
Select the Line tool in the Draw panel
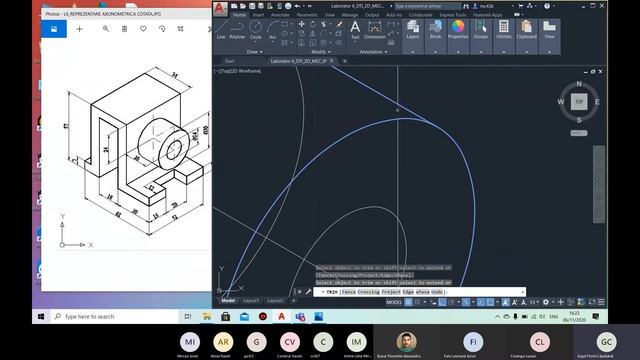(x=221, y=29)
